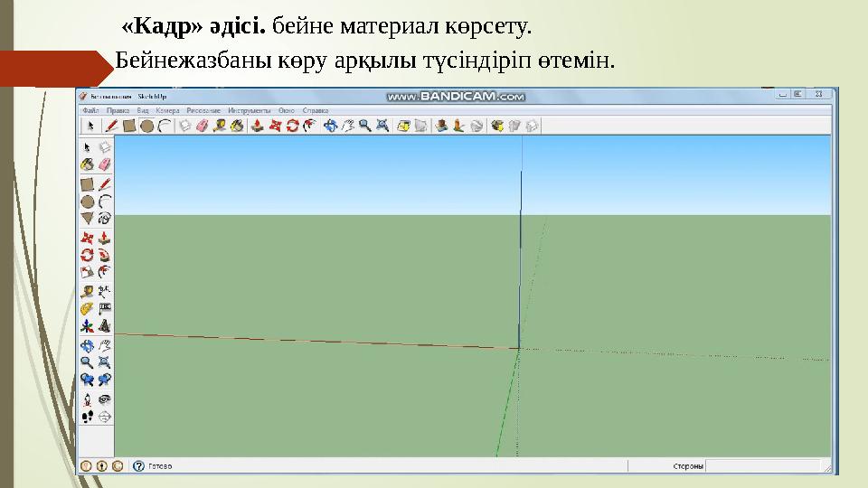Select the Freehand tool in the left palette
The height and width of the screenshot is (488, 868).
pos(104,218)
